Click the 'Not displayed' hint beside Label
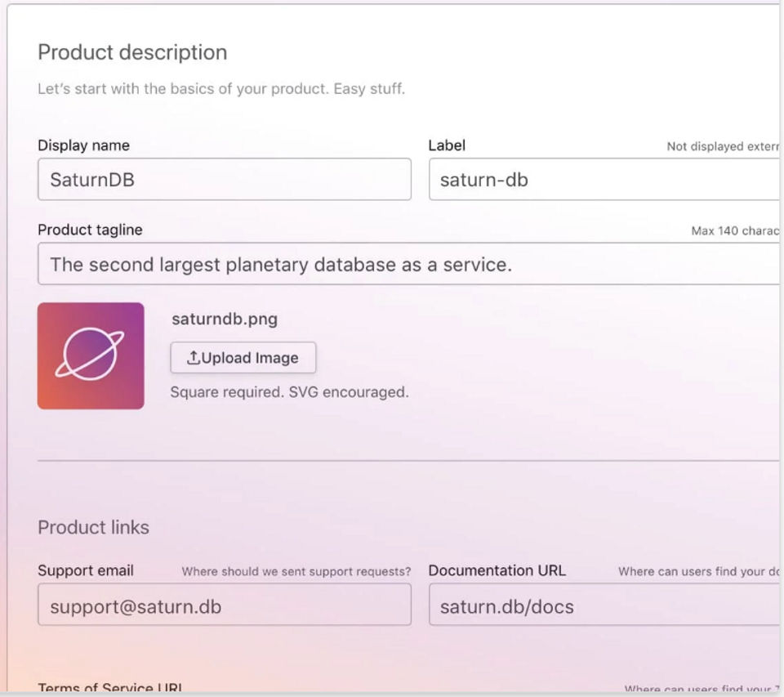Viewport: 784px width, 697px height. (x=723, y=146)
